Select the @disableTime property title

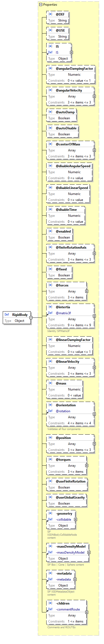(66, 209)
